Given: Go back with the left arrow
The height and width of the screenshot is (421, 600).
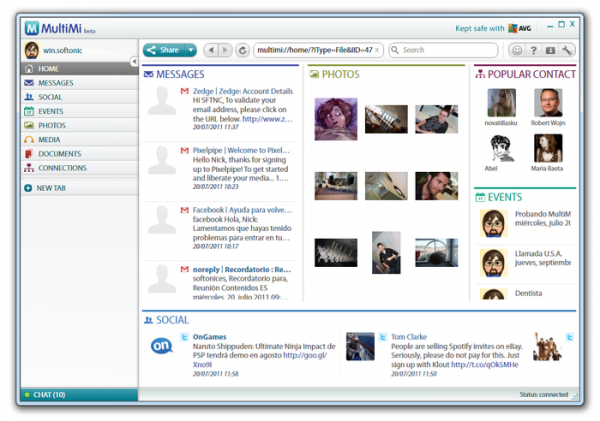Looking at the screenshot, I should click(211, 50).
